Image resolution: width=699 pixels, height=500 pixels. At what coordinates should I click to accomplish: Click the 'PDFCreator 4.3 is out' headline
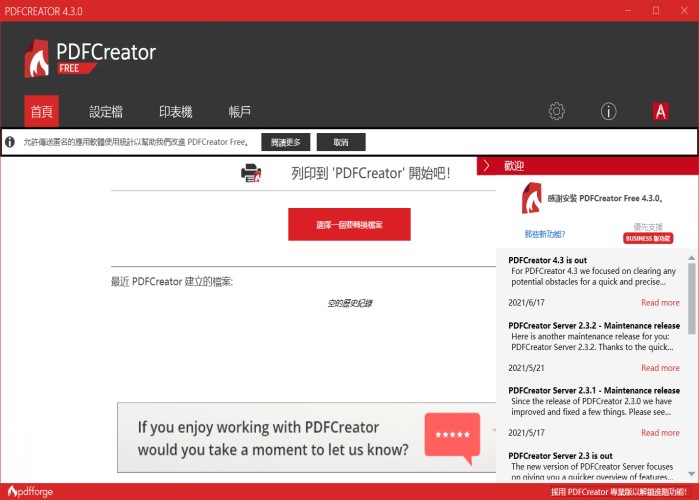547,260
